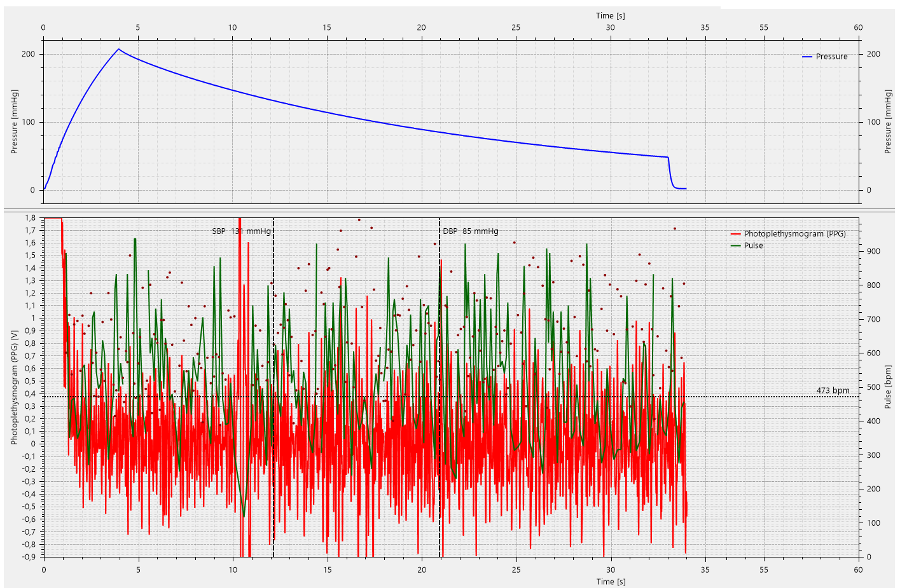The width and height of the screenshot is (907, 588).
Task: Click the peak of the blue pressure curve
Action: (x=118, y=49)
